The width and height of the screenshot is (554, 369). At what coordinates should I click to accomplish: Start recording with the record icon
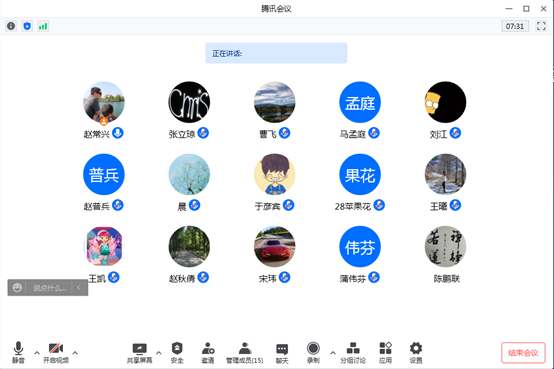(x=313, y=352)
